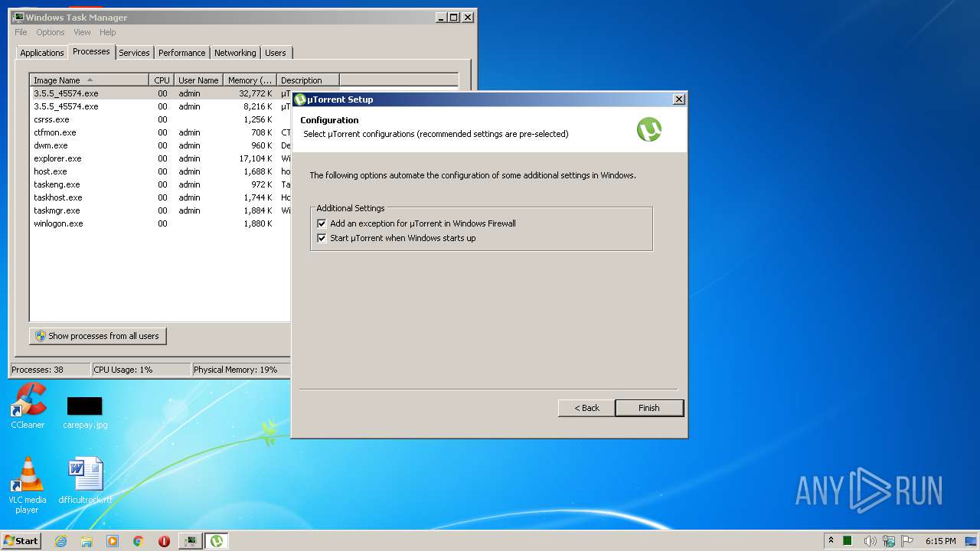Image resolution: width=980 pixels, height=551 pixels.
Task: Switch to the Processes tab
Action: [91, 51]
